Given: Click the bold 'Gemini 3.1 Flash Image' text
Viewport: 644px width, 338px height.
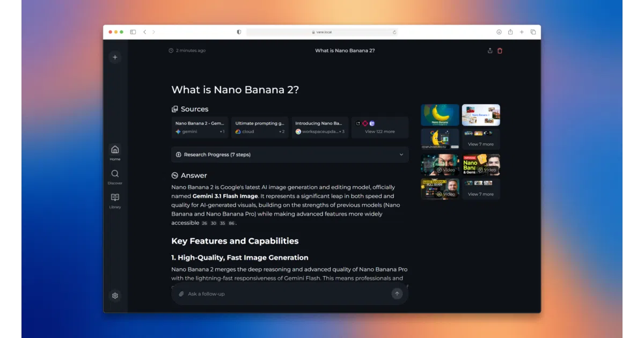Looking at the screenshot, I should click(225, 196).
